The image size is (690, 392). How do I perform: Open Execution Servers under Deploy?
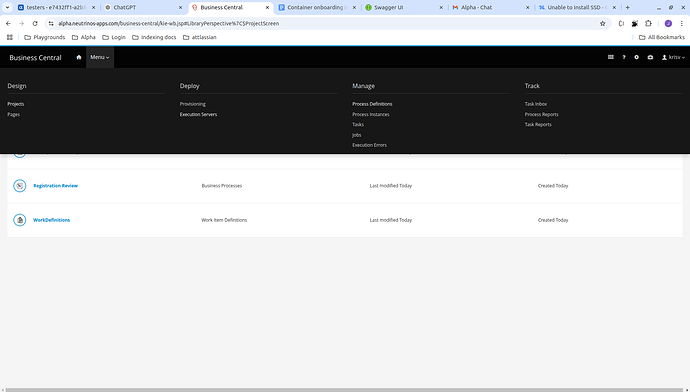tap(198, 114)
